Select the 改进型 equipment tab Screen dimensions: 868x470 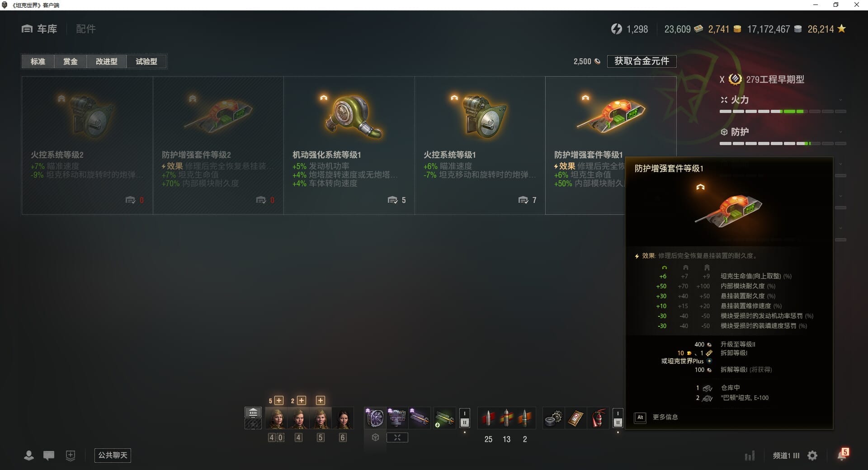(x=106, y=61)
